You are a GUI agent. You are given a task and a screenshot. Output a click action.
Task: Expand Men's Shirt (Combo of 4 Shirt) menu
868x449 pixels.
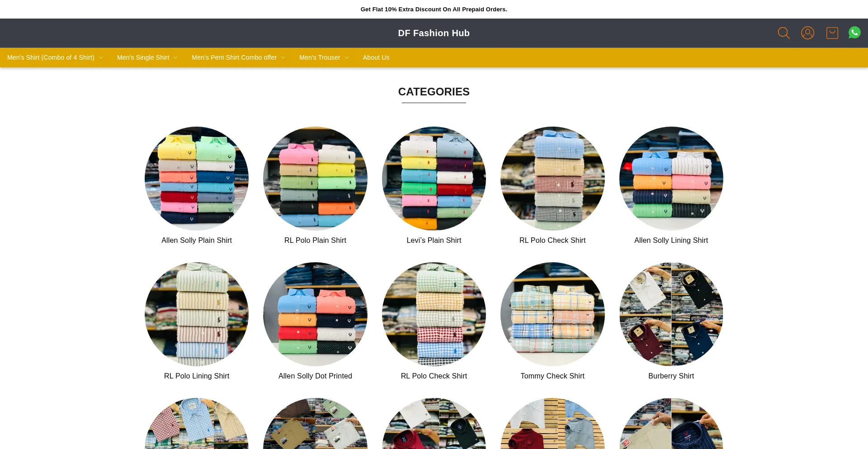click(55, 57)
